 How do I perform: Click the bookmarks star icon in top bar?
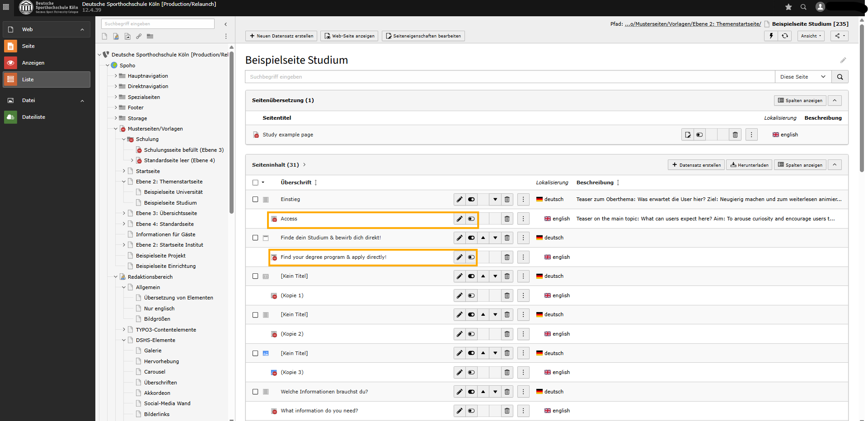click(x=788, y=7)
